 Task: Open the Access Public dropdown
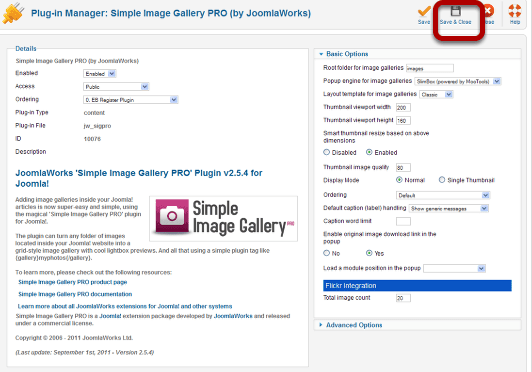pyautogui.click(x=116, y=87)
